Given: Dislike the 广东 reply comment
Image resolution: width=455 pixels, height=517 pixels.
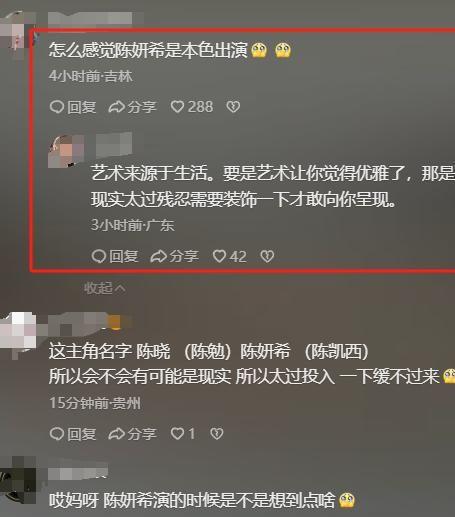Looking at the screenshot, I should click(x=267, y=256).
